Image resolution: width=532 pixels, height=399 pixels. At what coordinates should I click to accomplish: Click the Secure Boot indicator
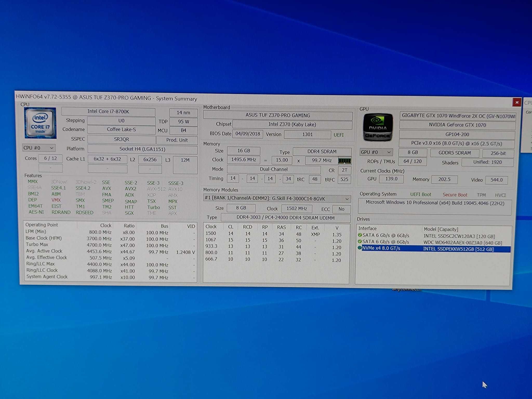click(455, 195)
